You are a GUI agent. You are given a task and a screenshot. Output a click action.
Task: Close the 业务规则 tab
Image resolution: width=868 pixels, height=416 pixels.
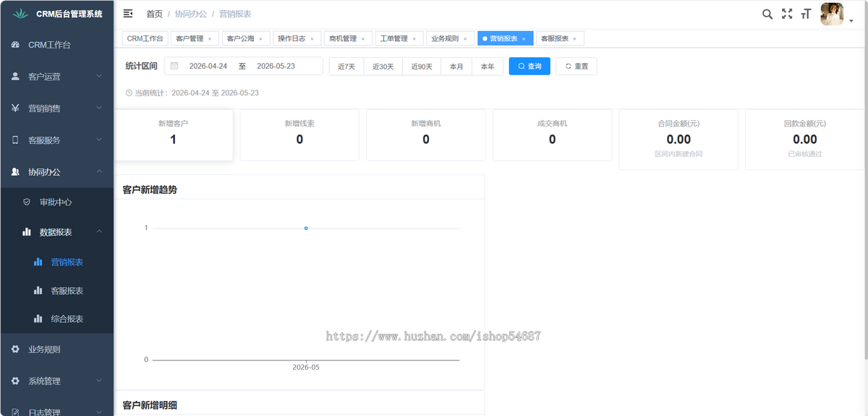pos(465,38)
